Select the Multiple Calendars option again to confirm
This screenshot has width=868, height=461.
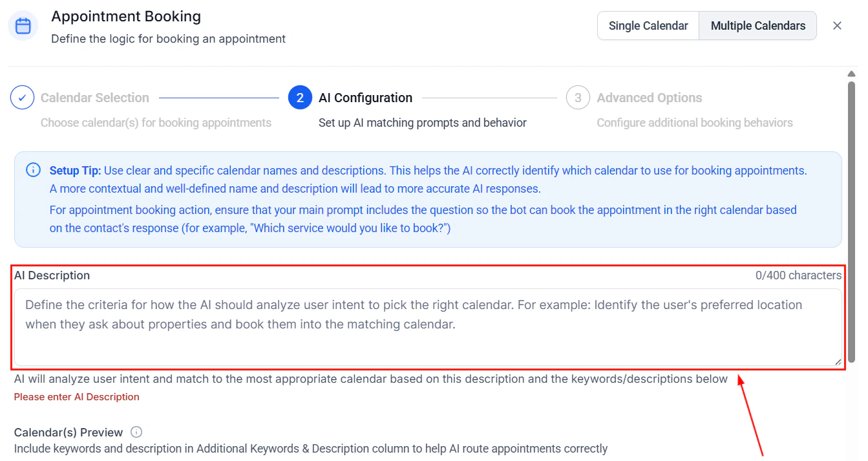click(757, 25)
